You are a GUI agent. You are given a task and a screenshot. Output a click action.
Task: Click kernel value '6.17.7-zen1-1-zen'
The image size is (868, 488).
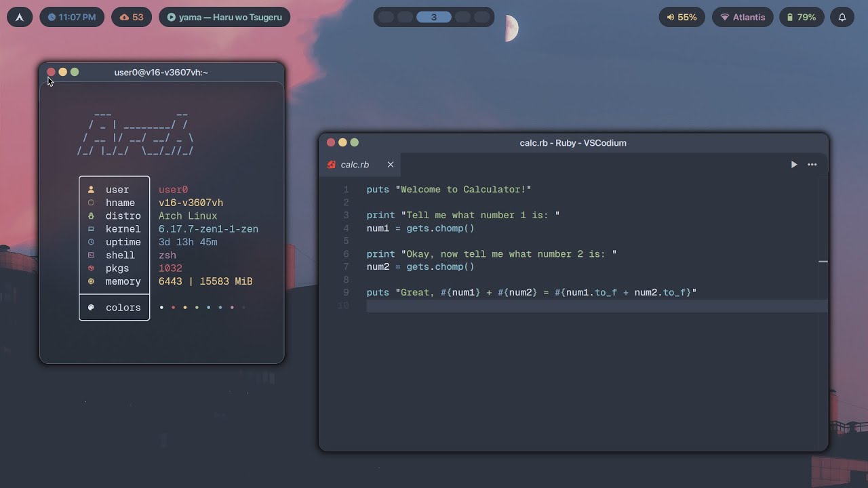point(208,229)
